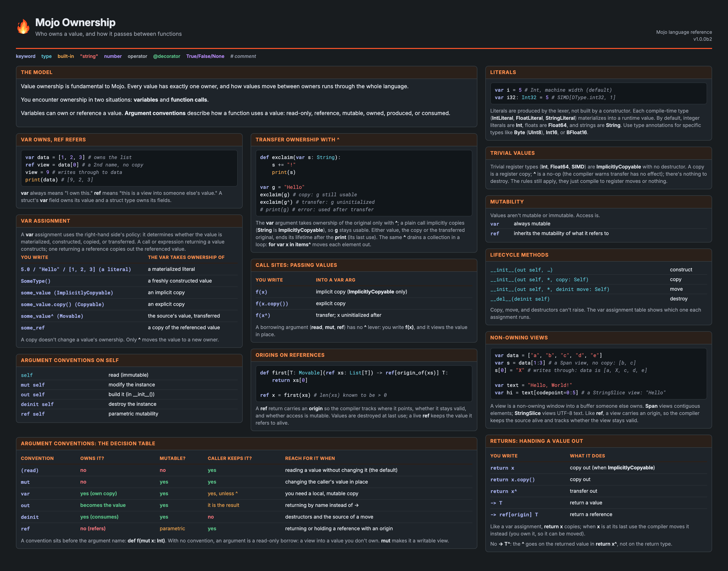Click the "a materialized literal" cell
728x571 pixels.
[x=171, y=269]
